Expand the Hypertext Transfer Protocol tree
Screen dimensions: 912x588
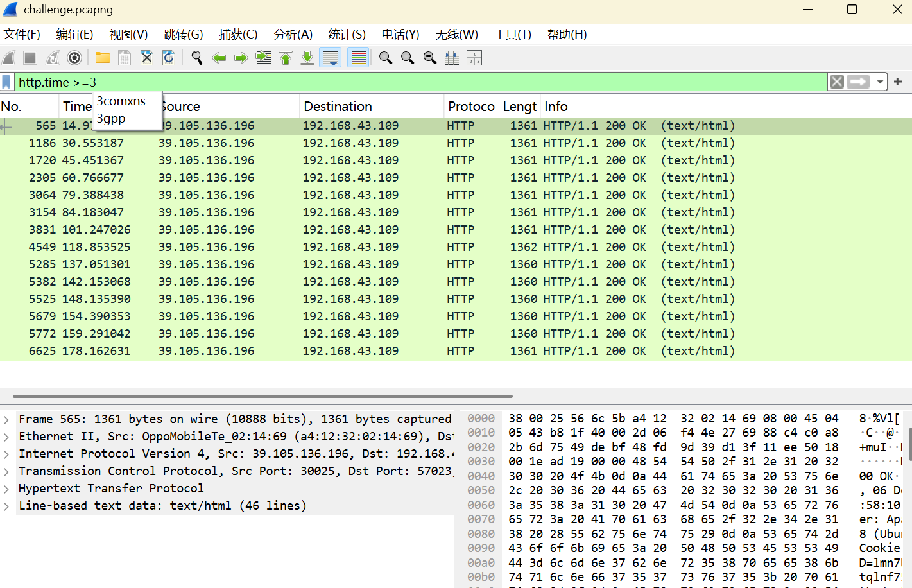(6, 489)
